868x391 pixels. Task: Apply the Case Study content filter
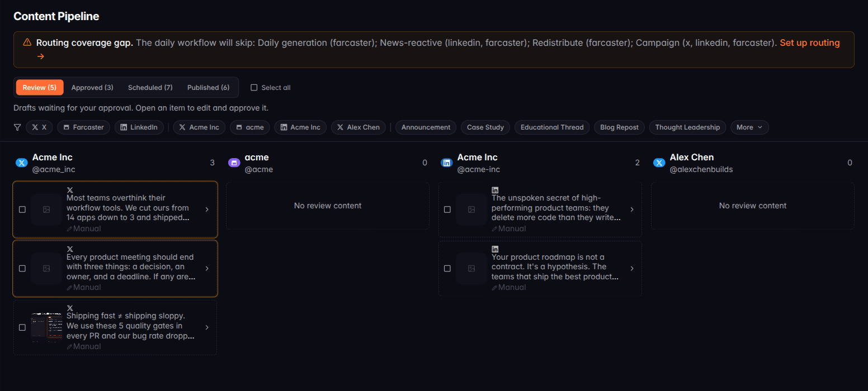(485, 127)
